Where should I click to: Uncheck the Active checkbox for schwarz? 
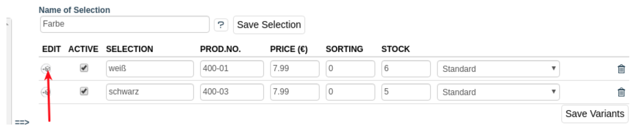point(84,91)
